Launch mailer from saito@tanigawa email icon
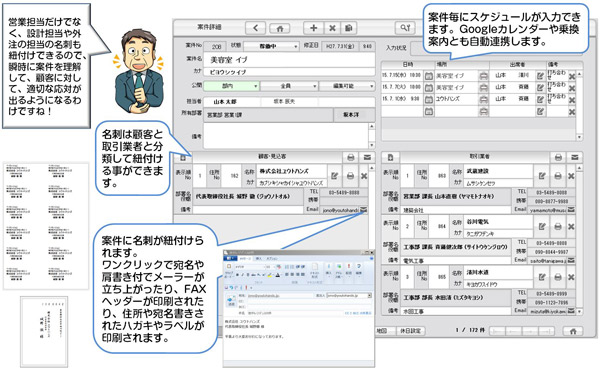This screenshot has height=372, width=600. [571, 260]
